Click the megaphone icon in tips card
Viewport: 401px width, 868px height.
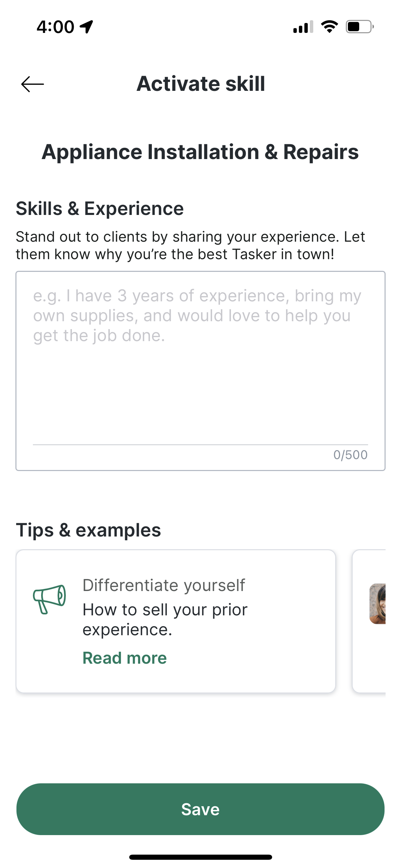click(49, 599)
